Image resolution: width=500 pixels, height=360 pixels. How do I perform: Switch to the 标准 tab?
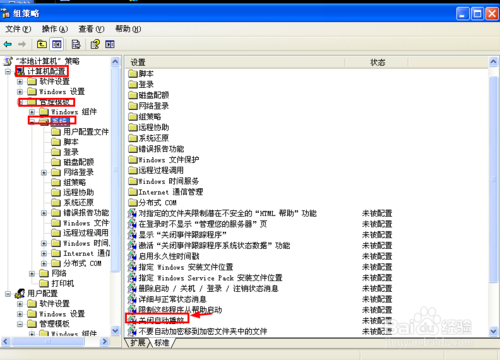click(x=162, y=343)
